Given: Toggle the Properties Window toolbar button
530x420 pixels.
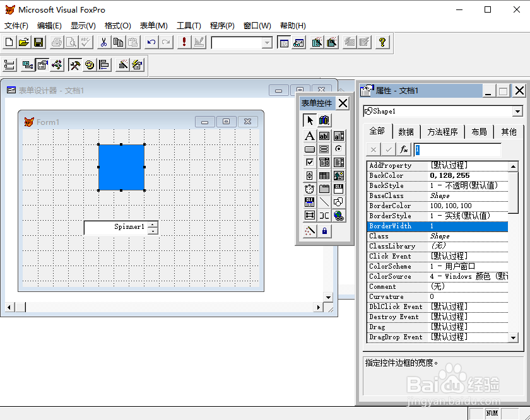Looking at the screenshot, I should [x=42, y=64].
